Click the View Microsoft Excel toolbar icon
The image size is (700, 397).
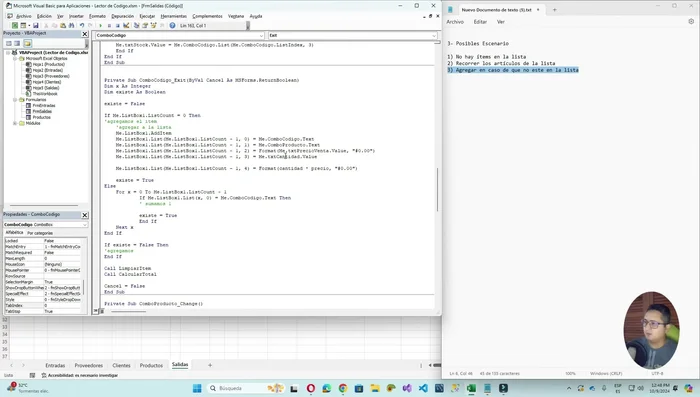(15, 25)
